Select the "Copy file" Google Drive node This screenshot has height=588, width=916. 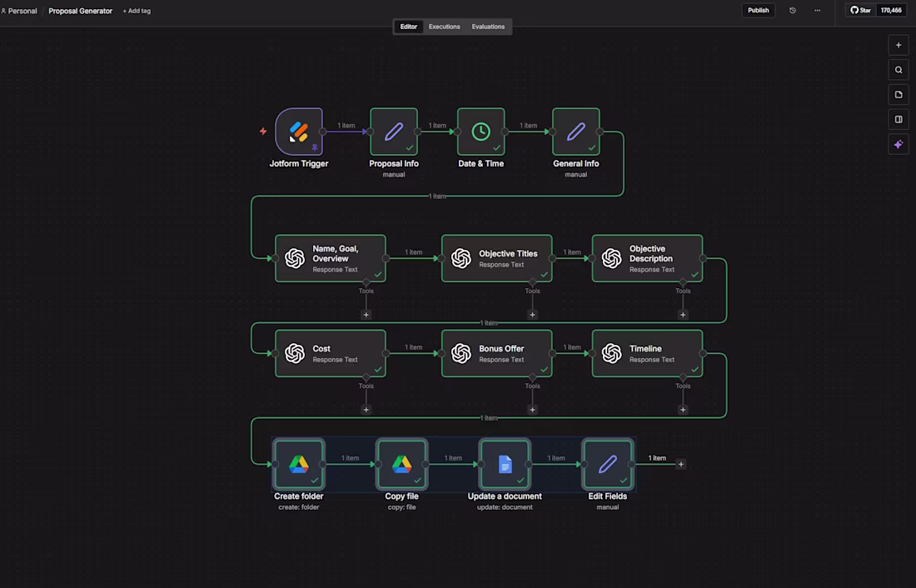(401, 464)
